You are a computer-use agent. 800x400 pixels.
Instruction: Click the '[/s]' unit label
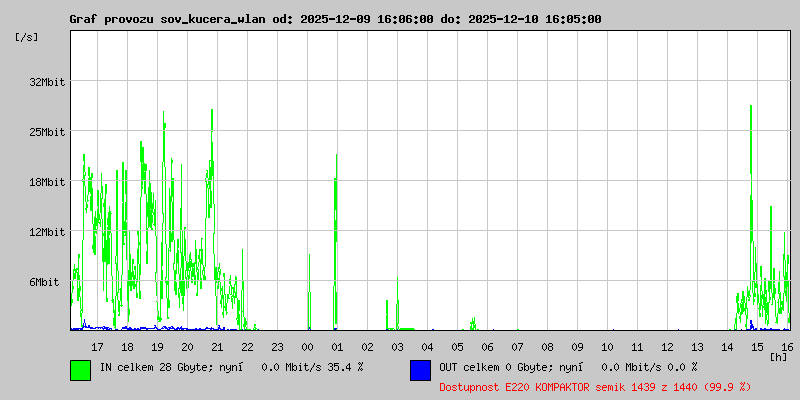[27, 36]
